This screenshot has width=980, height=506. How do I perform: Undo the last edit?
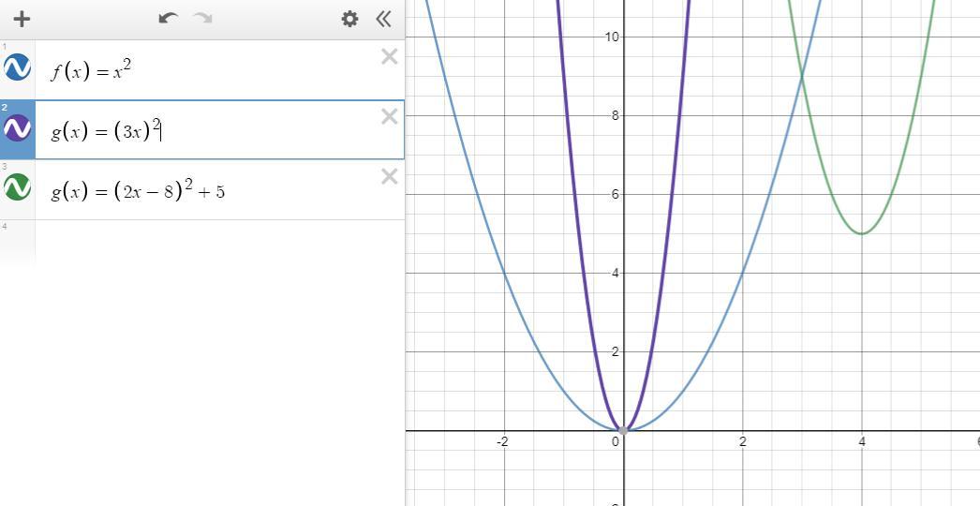tap(168, 18)
